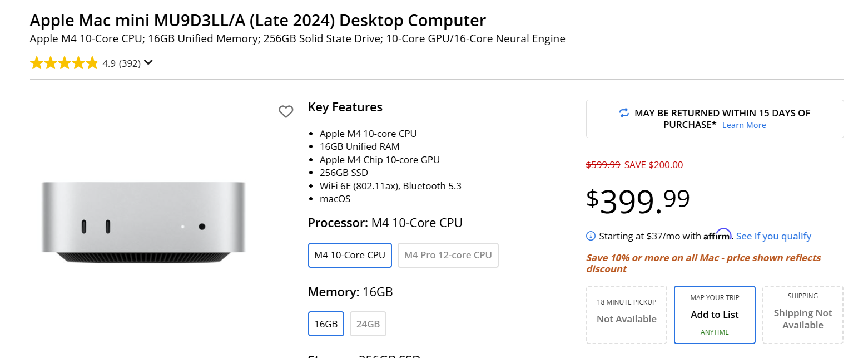Open the Learn More return policy link
The height and width of the screenshot is (358, 868).
click(x=743, y=125)
